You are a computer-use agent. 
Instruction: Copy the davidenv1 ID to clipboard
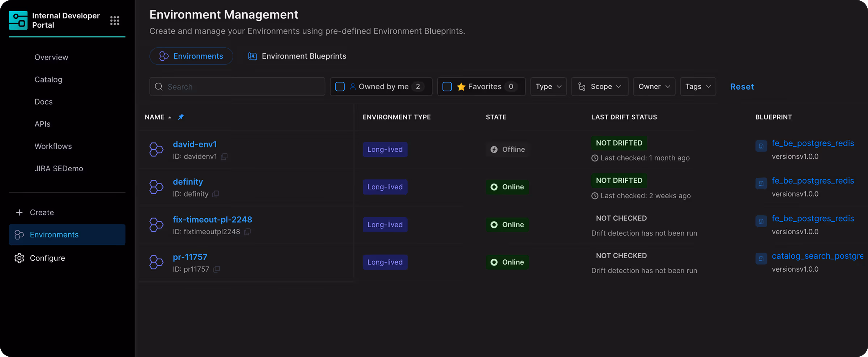pos(224,156)
